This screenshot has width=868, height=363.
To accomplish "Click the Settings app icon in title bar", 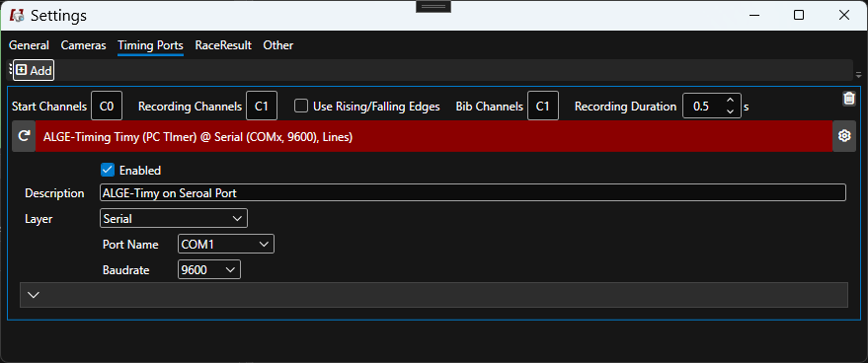I will pyautogui.click(x=17, y=16).
